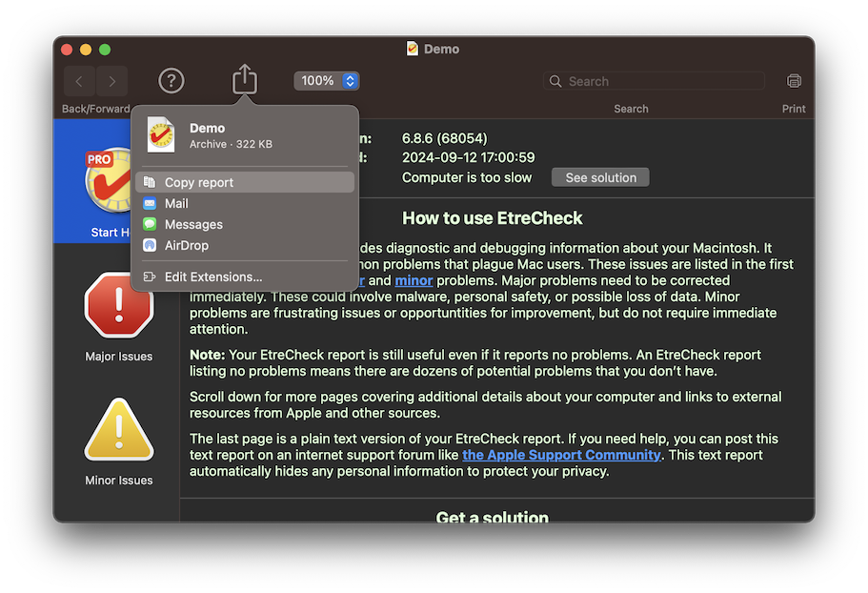Image resolution: width=868 pixels, height=593 pixels.
Task: Share via Messages
Action: (x=193, y=224)
